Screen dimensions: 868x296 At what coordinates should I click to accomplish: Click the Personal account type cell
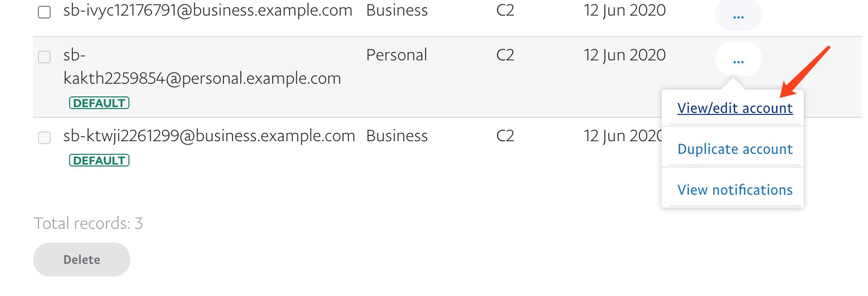(397, 55)
